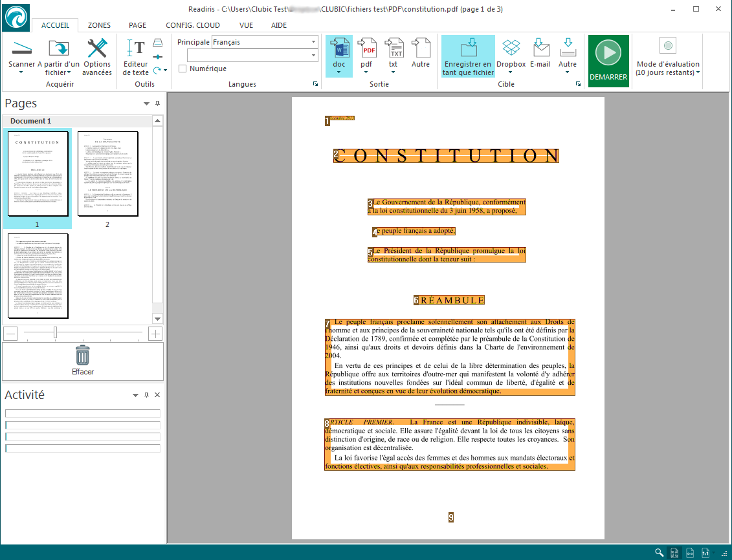Open the Editeur de texte tool
The image size is (732, 560).
tap(136, 48)
